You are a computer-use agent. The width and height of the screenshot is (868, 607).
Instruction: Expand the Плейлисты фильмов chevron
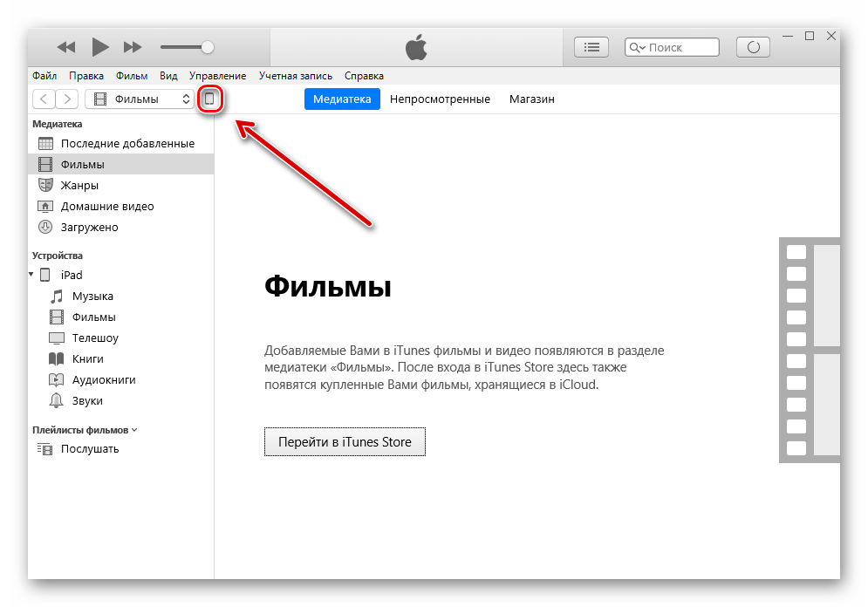coord(134,430)
